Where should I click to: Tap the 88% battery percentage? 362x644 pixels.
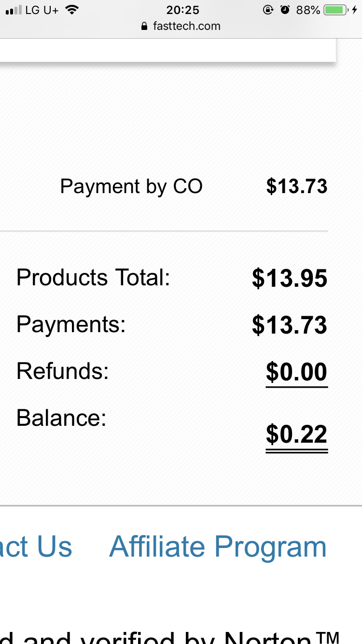pyautogui.click(x=308, y=10)
